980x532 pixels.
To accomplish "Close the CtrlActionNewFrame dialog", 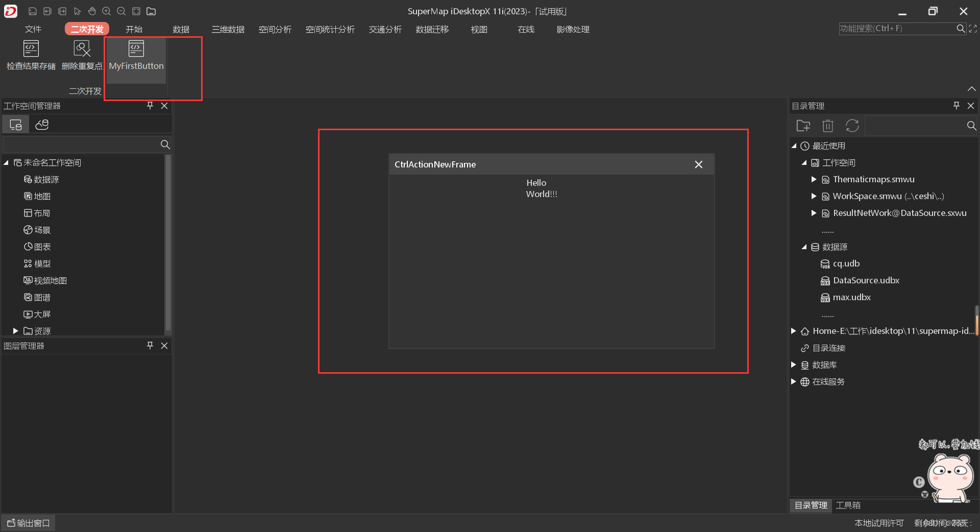I will pos(699,164).
